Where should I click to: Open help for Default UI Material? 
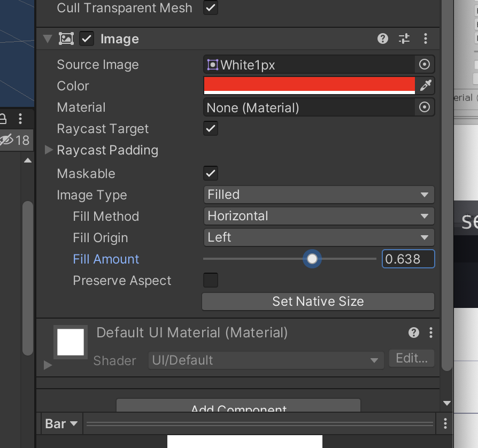click(413, 333)
